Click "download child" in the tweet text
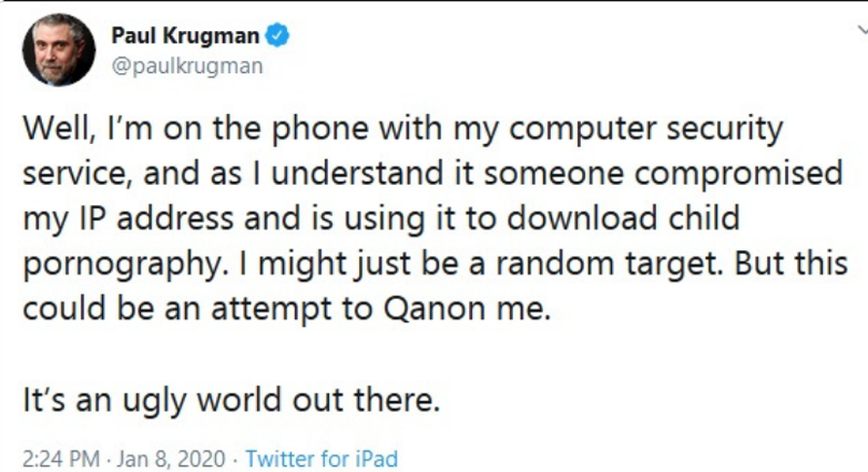The width and height of the screenshot is (868, 472). coord(623,218)
